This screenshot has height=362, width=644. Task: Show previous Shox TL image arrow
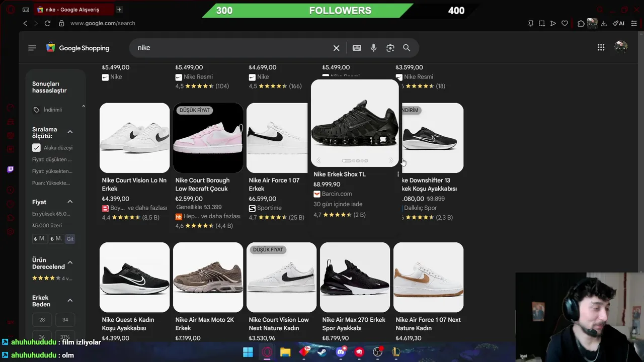coord(318,160)
